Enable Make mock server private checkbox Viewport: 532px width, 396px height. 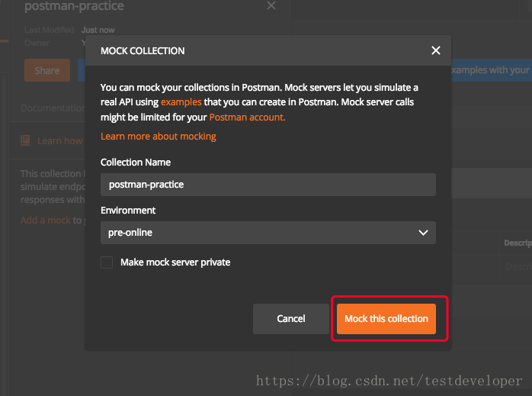[x=107, y=262]
